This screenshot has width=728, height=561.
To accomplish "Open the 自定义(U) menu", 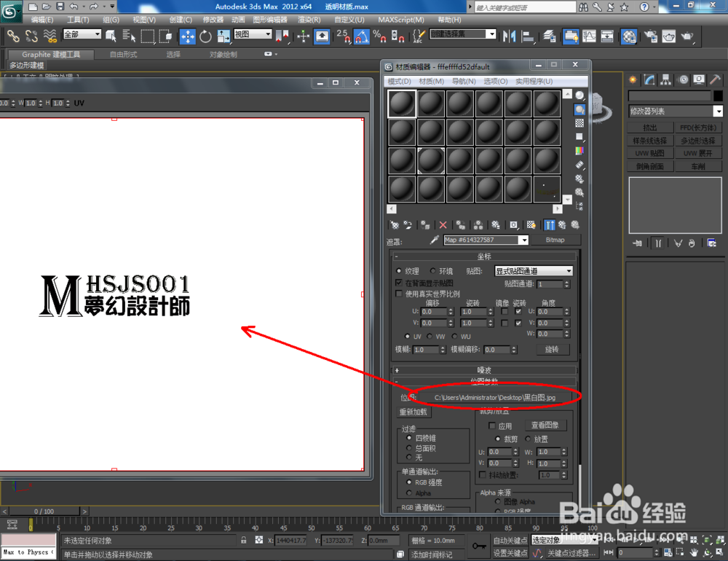I will tap(349, 20).
